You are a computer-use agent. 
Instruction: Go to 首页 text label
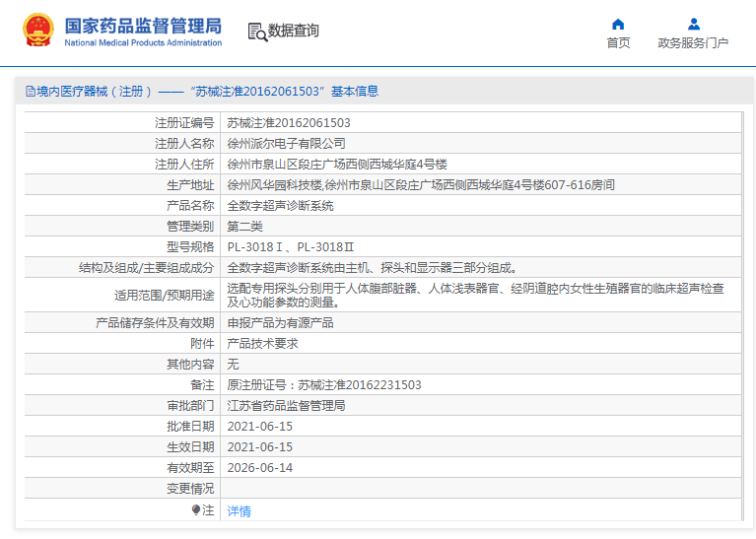point(618,43)
